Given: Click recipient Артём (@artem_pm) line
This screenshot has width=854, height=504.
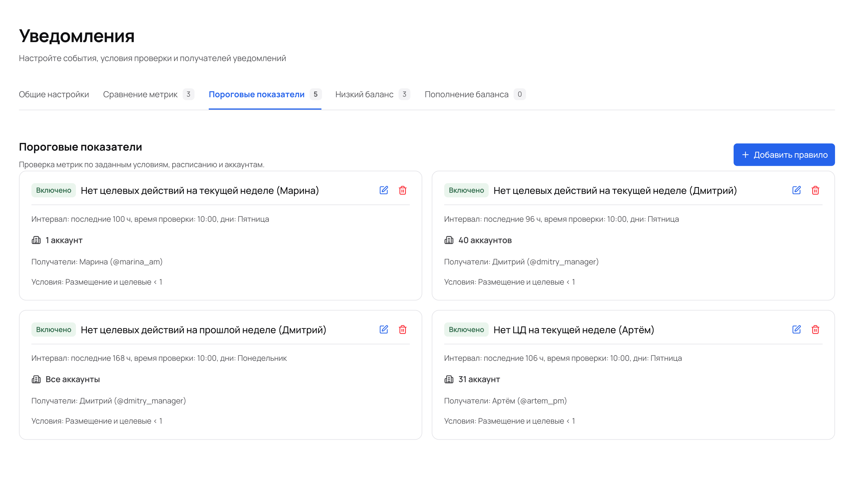Looking at the screenshot, I should pos(506,401).
